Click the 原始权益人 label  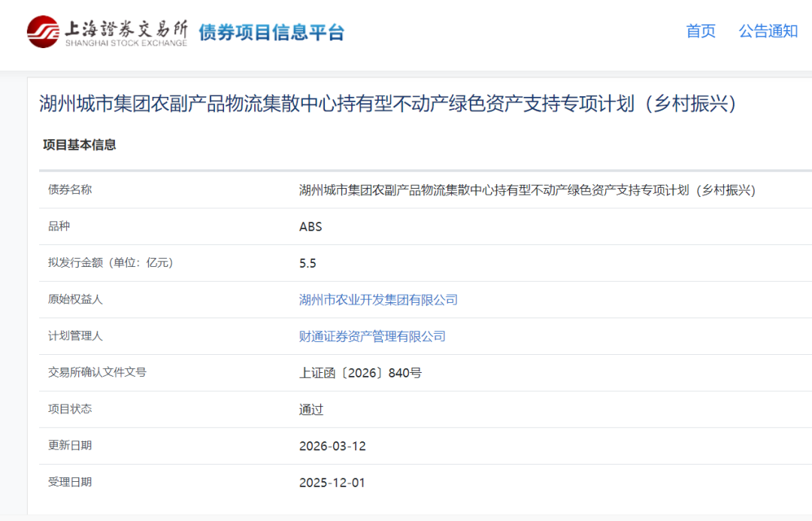point(76,299)
